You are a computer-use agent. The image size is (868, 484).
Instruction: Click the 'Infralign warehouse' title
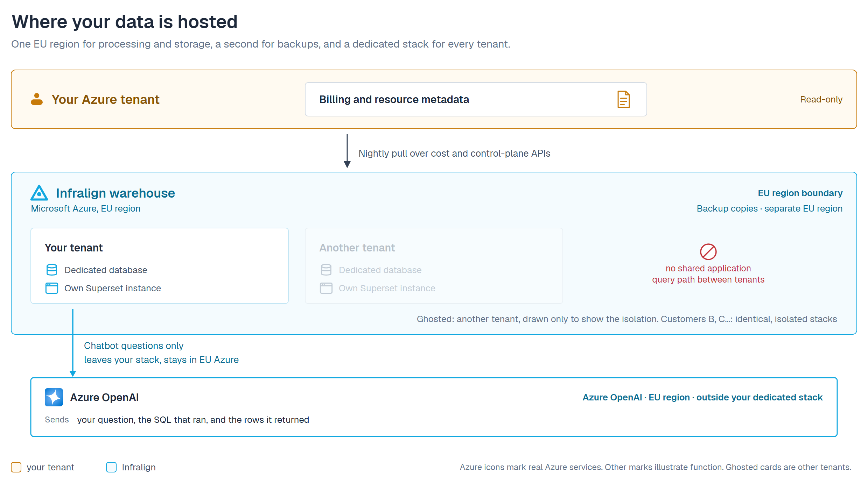coord(115,193)
